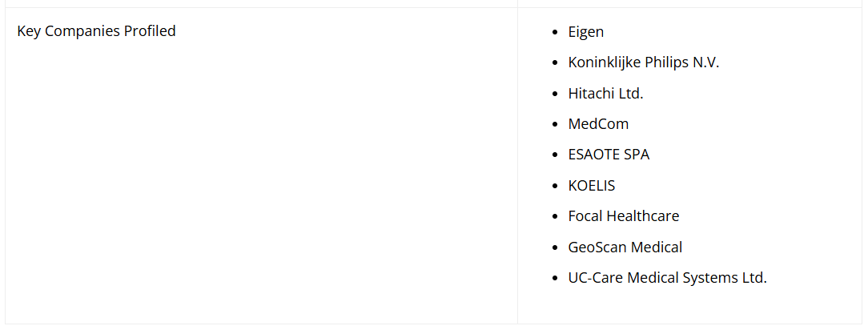The height and width of the screenshot is (330, 868).
Task: Click the bullet before Koninklijke Philips N.V.
Action: click(557, 63)
